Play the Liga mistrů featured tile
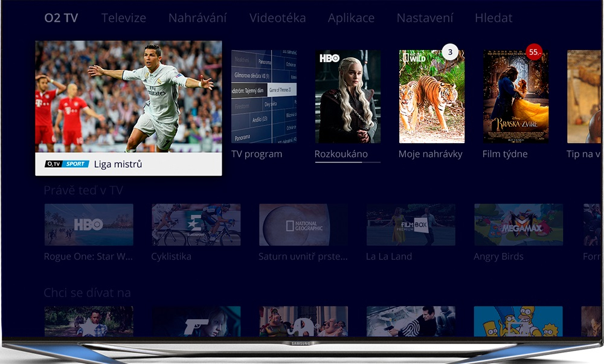Viewport: 604px width, 364px height. pyautogui.click(x=128, y=107)
